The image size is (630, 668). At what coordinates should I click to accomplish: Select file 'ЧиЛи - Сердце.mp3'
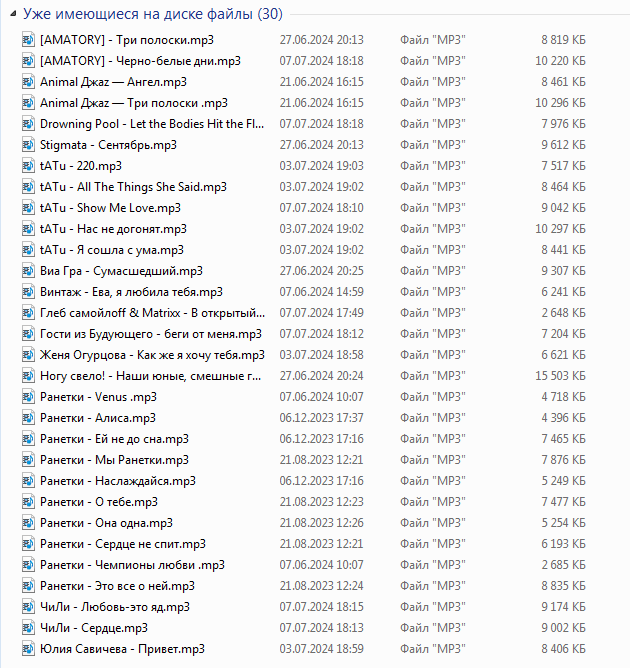tap(94, 628)
